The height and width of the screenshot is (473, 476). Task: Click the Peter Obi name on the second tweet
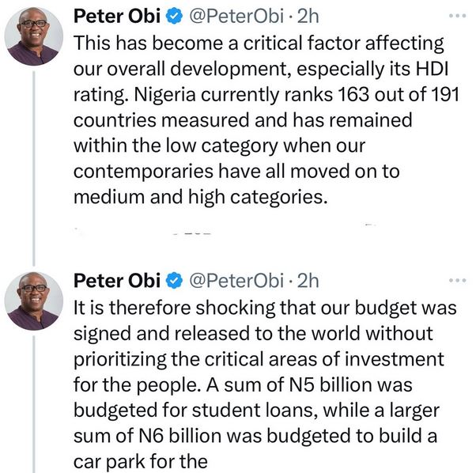(117, 280)
